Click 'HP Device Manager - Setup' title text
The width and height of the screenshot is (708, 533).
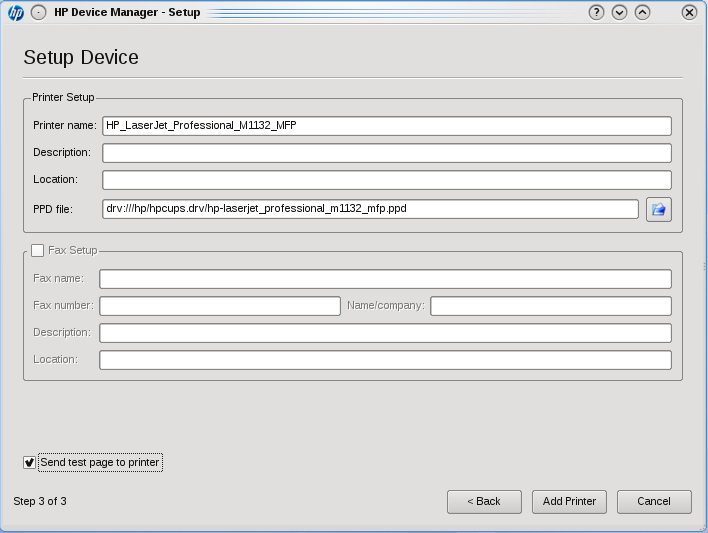[x=127, y=13]
